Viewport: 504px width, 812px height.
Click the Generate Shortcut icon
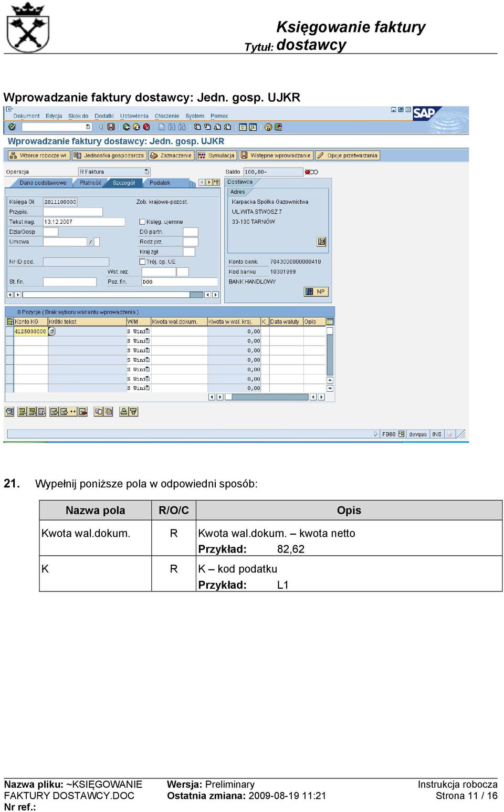pyautogui.click(x=253, y=127)
